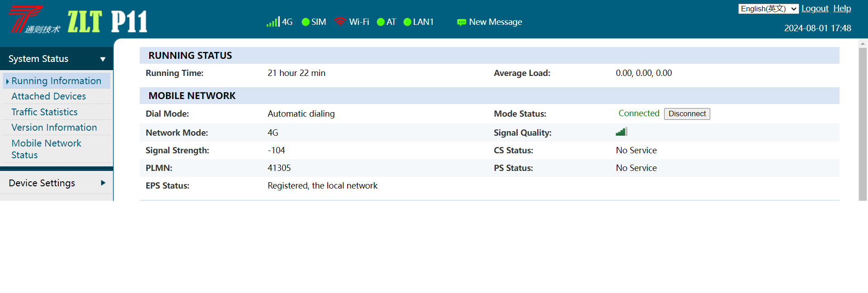Open the Traffic Statistics page

point(44,112)
